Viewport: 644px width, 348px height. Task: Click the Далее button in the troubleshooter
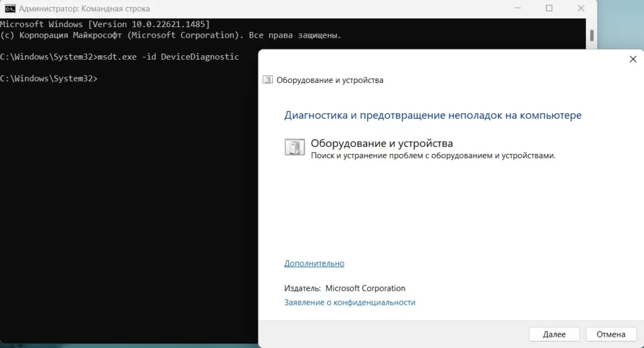(554, 334)
